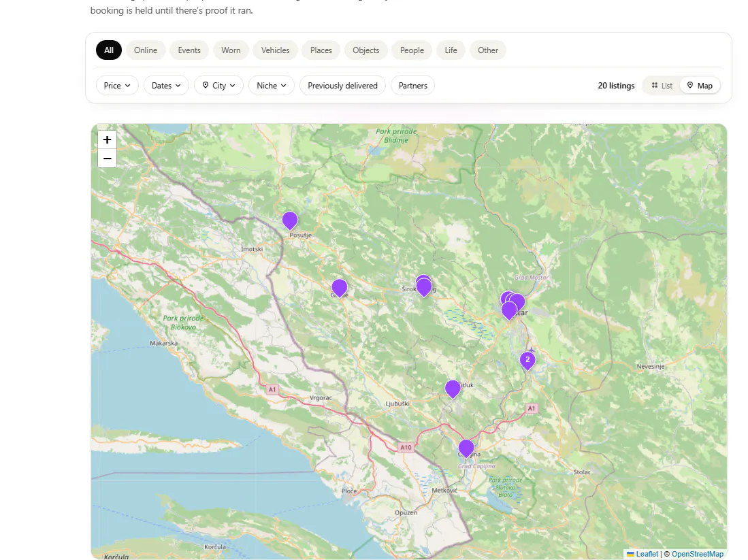Open the map pin at Čapljina

pyautogui.click(x=466, y=449)
